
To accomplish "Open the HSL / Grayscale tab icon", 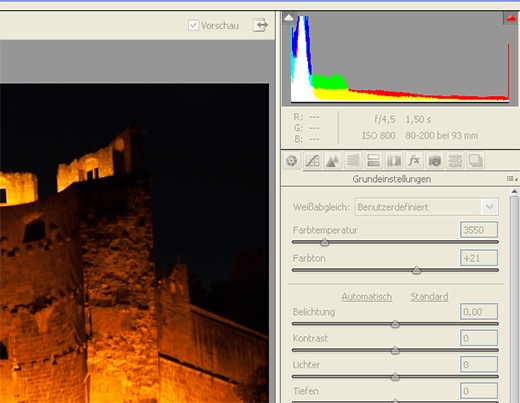I will 353,161.
